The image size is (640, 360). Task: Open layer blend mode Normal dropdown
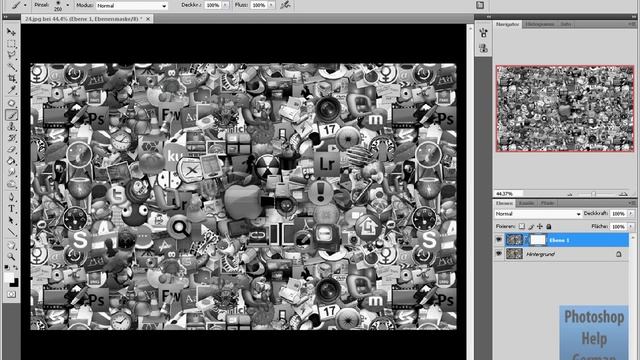(538, 213)
